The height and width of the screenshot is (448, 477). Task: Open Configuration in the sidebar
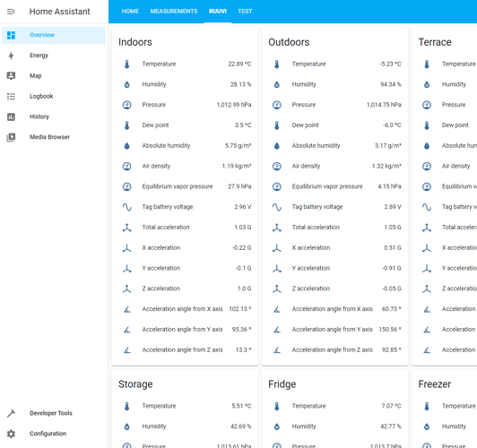pyautogui.click(x=54, y=434)
